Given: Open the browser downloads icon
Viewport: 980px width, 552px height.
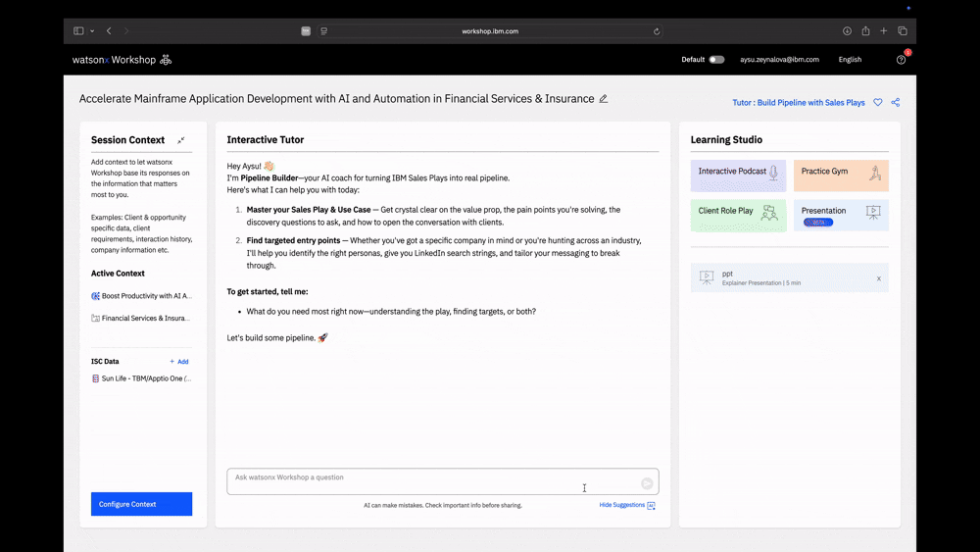Looking at the screenshot, I should (847, 30).
